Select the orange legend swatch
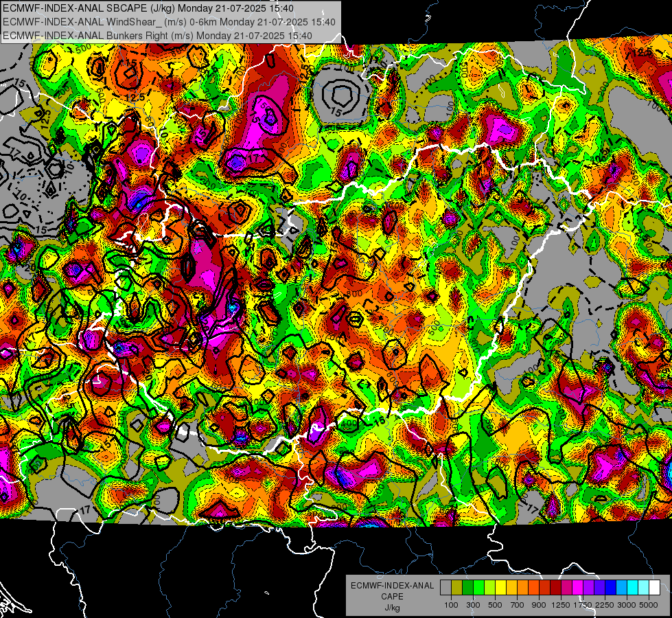This screenshot has height=618, width=672. tap(523, 587)
